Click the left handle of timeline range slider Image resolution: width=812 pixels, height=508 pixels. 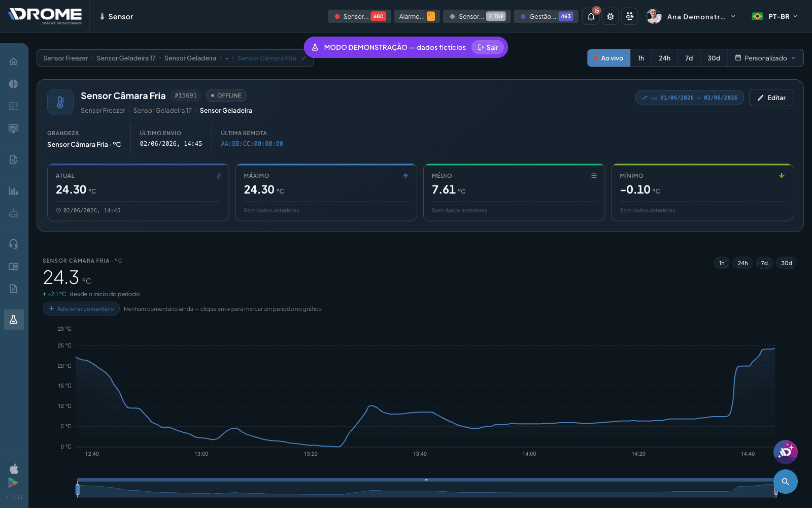pos(78,489)
